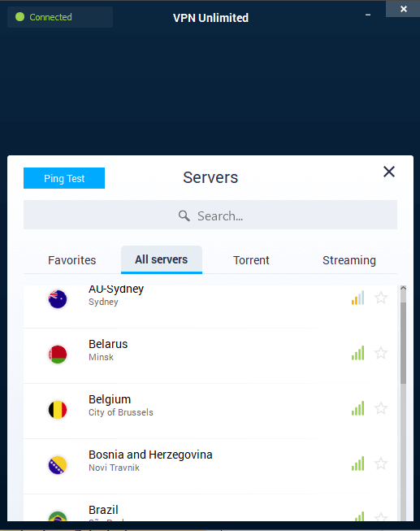Click Belarus signal strength bars

coord(357,353)
